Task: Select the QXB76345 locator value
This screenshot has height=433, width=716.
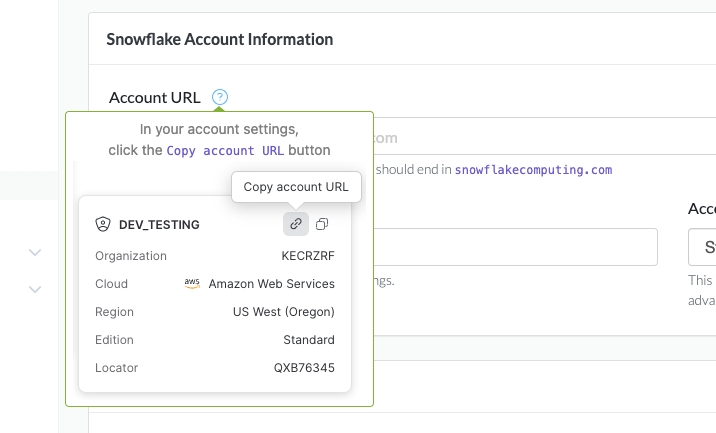Action: pos(304,368)
